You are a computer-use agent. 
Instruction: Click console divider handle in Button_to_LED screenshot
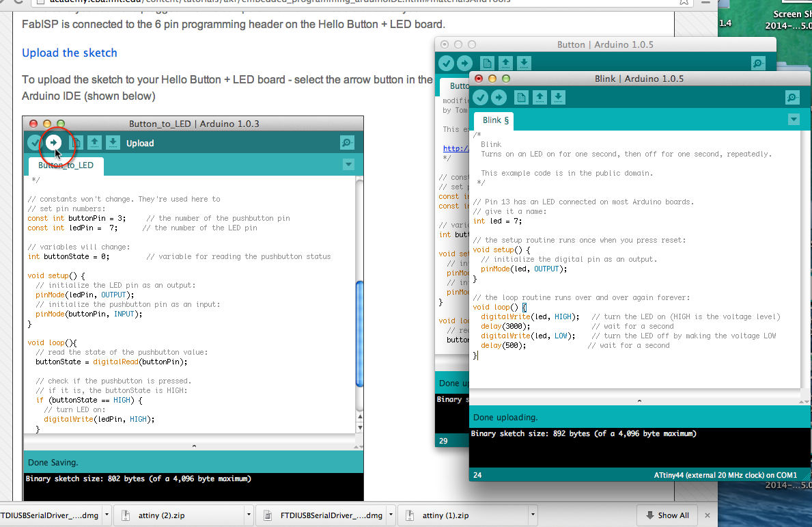tap(194, 446)
